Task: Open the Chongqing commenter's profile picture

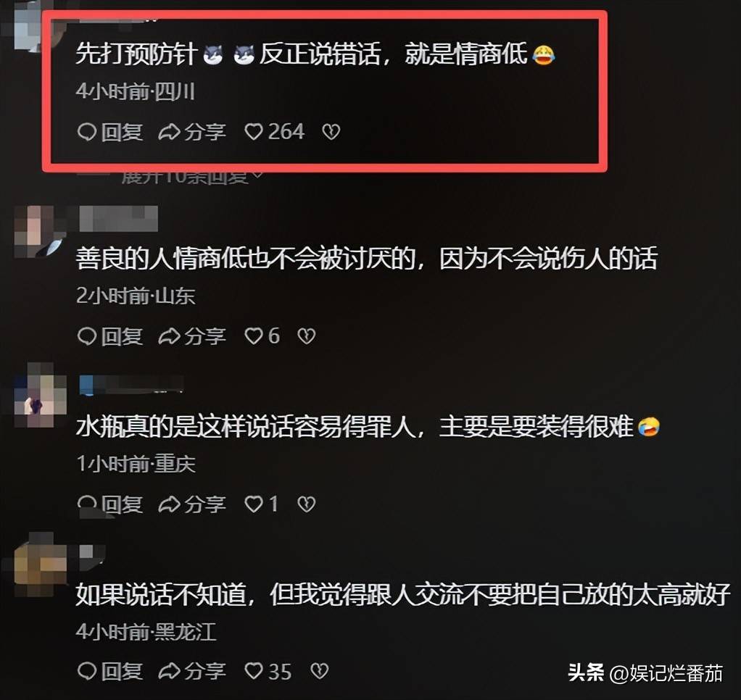Action: coord(40,395)
